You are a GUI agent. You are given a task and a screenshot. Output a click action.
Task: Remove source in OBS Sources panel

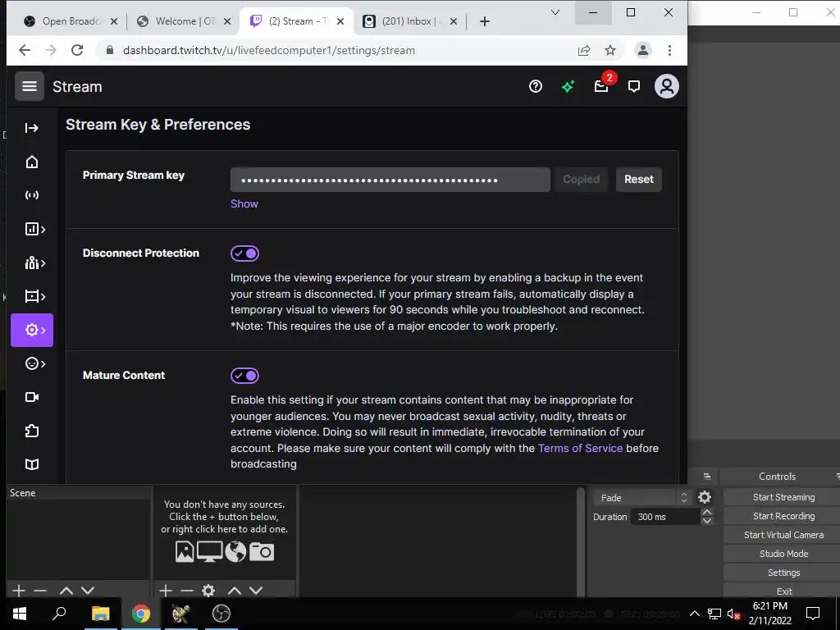coord(187,591)
